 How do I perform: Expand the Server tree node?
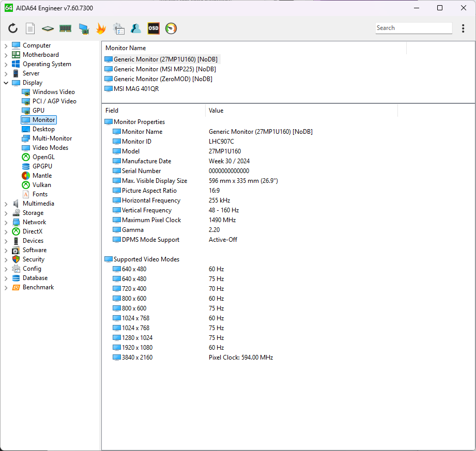click(x=6, y=74)
